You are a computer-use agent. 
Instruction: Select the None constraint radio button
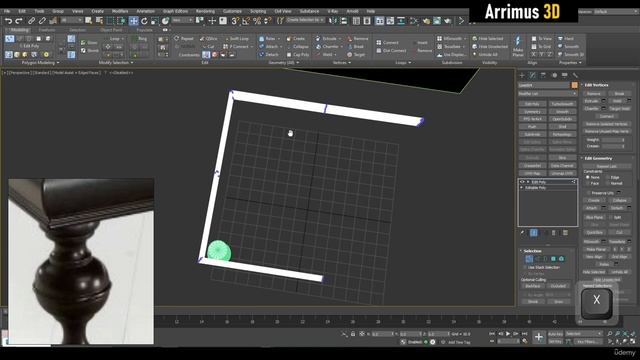588,178
